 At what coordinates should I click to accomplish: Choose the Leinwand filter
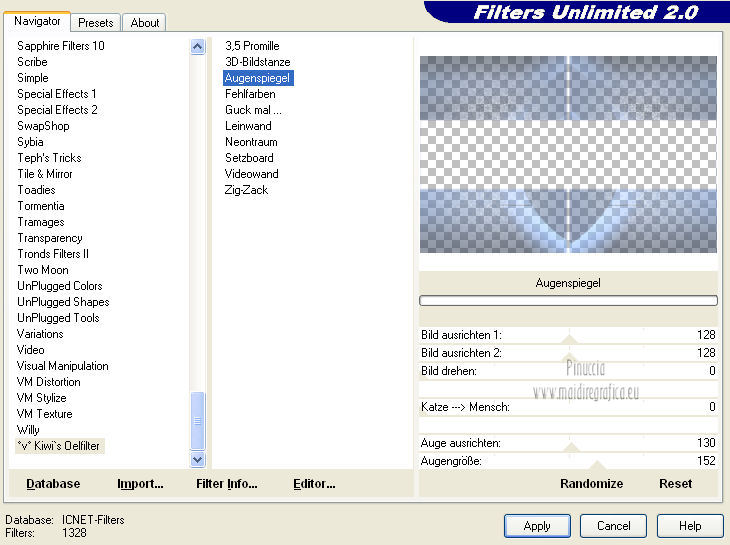(x=248, y=126)
